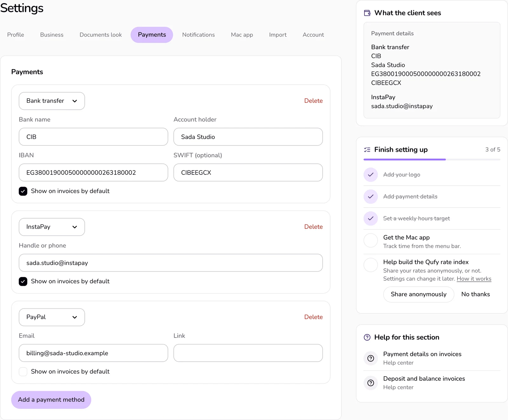Screen dimensions: 508x420
Task: Mark the Qufy rate index step circle
Action: coord(371,265)
